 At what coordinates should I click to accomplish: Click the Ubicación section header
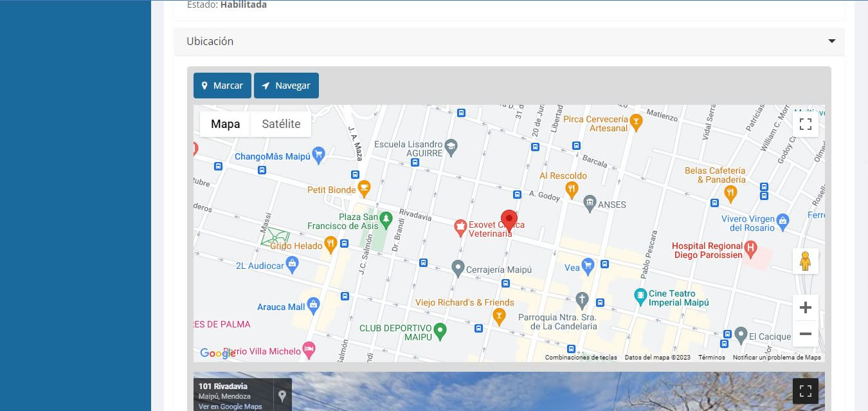tap(509, 41)
